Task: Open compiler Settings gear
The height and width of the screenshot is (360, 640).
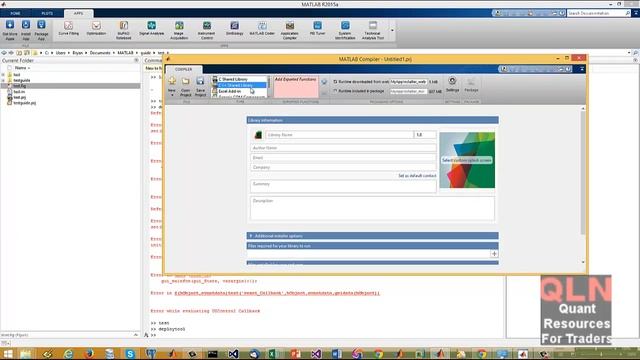Action: (452, 84)
